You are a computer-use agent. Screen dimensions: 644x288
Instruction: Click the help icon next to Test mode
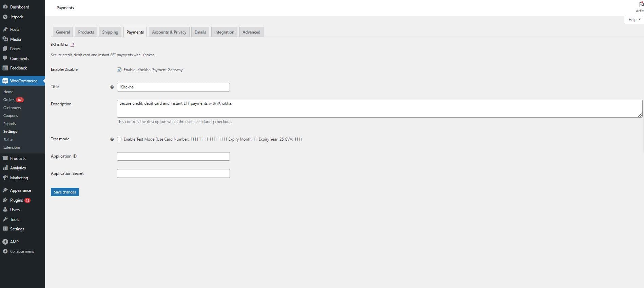(x=112, y=139)
